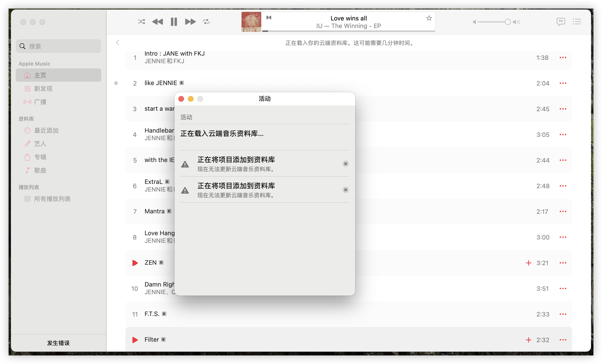
Task: Open more options for ZEN track
Action: click(x=563, y=263)
